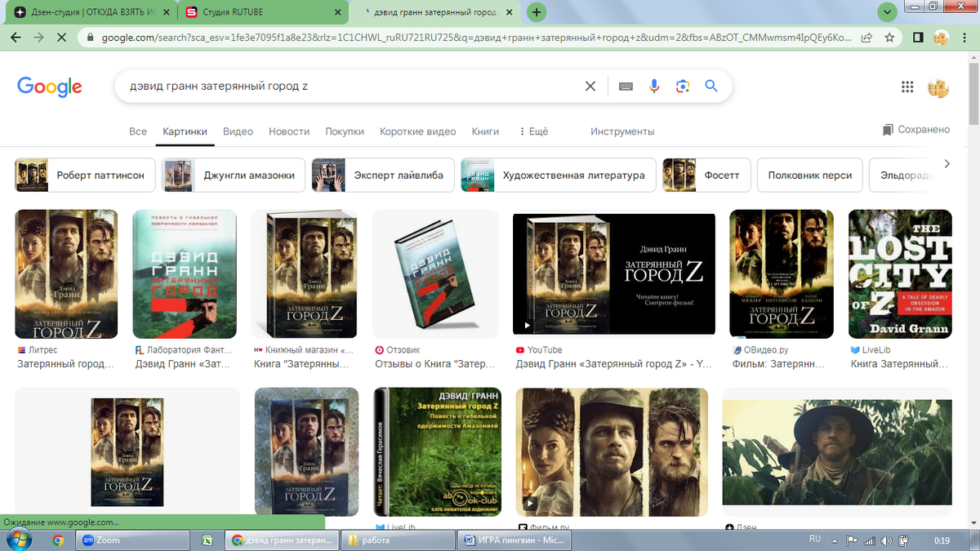980x551 pixels.
Task: Click inside the Google search field
Action: coord(351,87)
